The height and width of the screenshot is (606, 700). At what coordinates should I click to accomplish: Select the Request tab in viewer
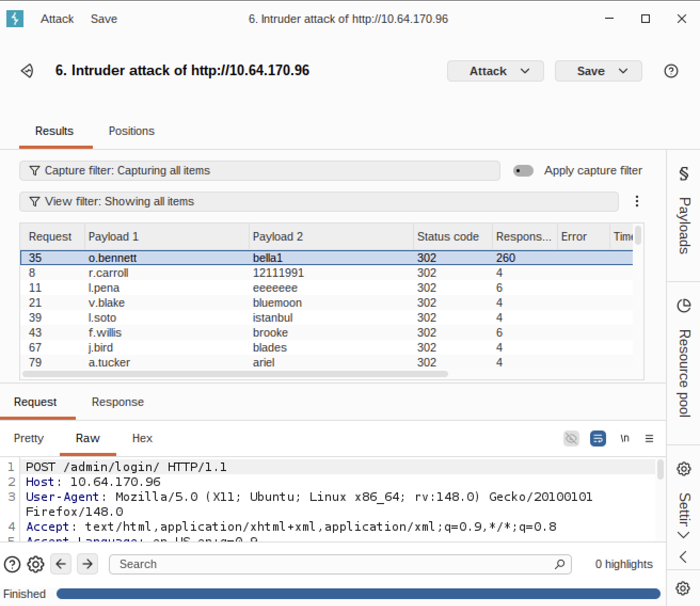click(x=35, y=402)
